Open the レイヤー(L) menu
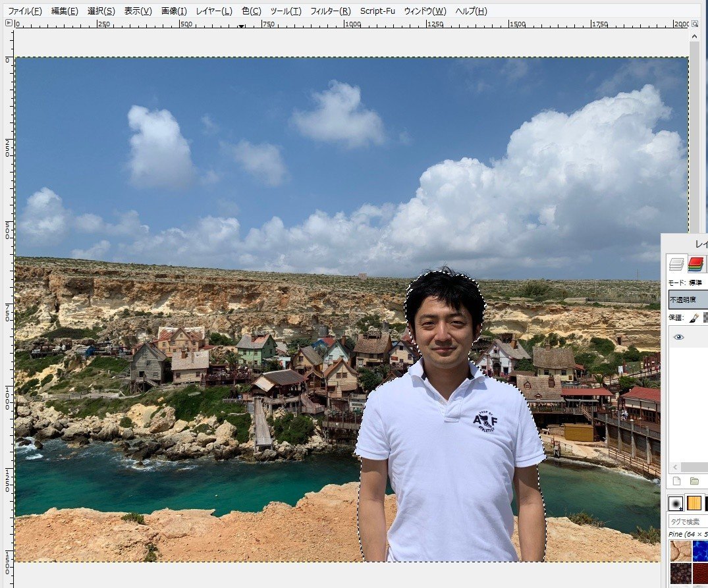The image size is (708, 588). click(x=213, y=11)
